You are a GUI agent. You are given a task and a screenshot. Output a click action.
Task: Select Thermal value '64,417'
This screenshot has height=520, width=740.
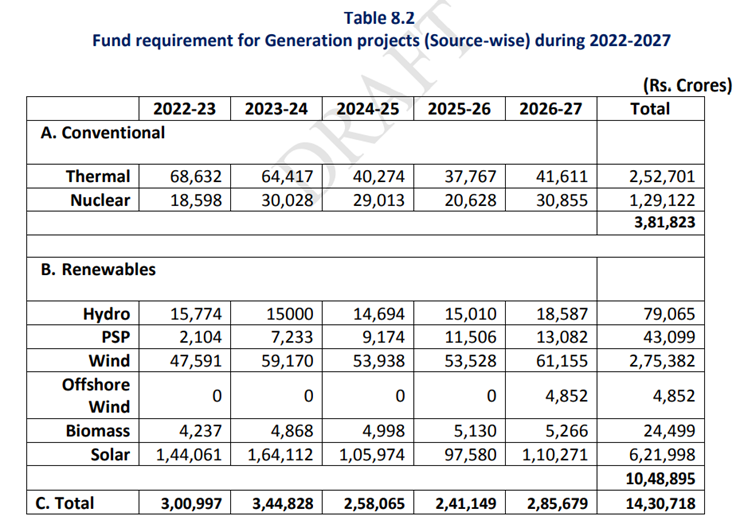pos(287,176)
